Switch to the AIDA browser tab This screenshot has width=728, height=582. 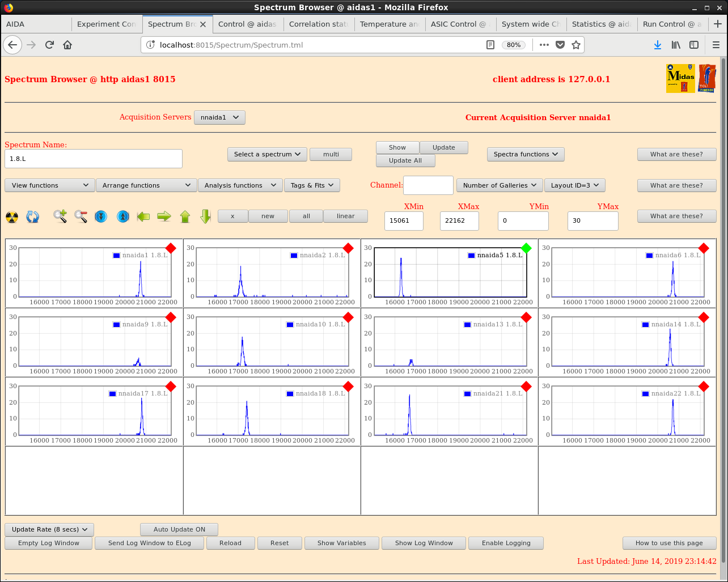(36, 24)
